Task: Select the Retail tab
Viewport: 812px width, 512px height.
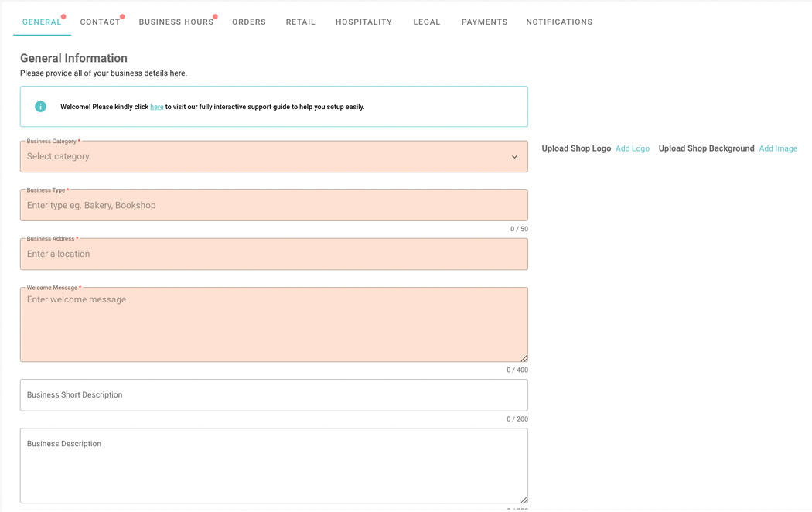Action: point(301,22)
